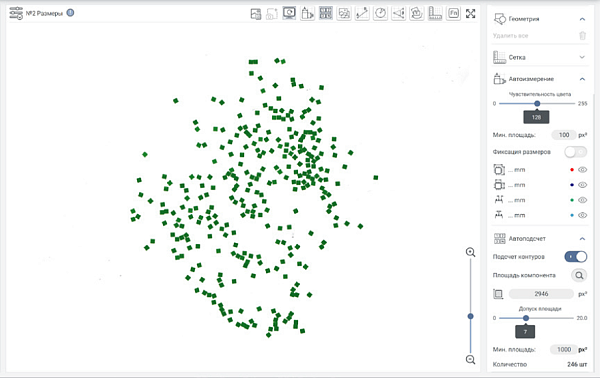
Task: Click the light blue color dot swatch
Action: click(x=572, y=215)
